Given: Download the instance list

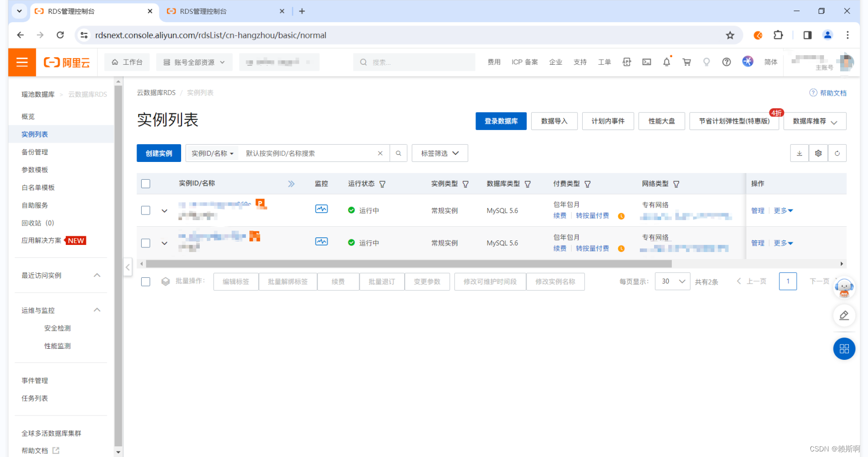Looking at the screenshot, I should pos(799,153).
